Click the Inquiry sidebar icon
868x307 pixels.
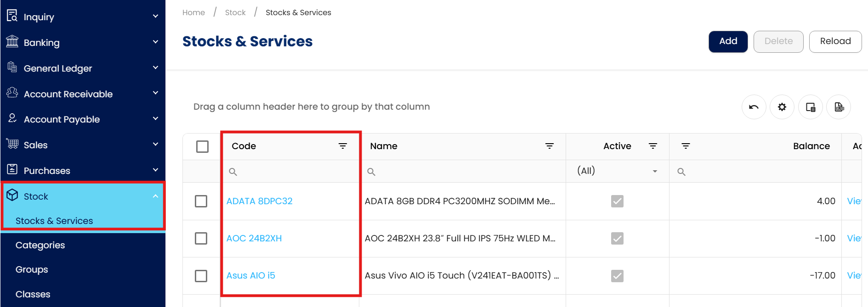[x=12, y=16]
